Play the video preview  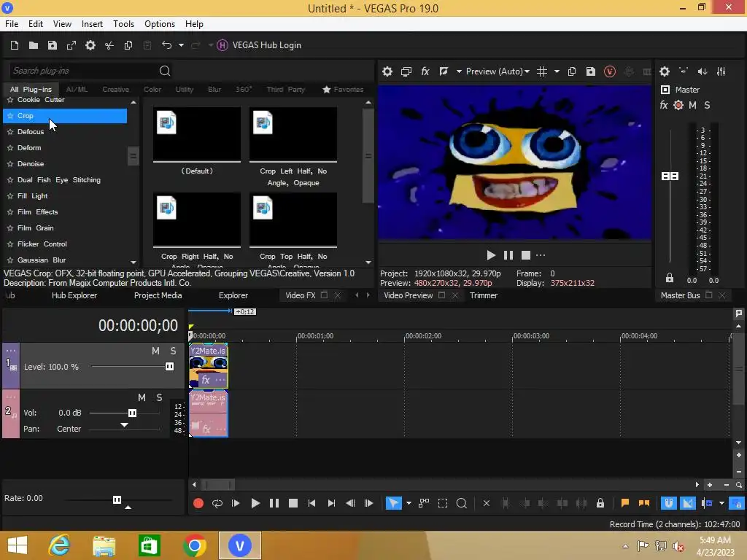pos(491,255)
